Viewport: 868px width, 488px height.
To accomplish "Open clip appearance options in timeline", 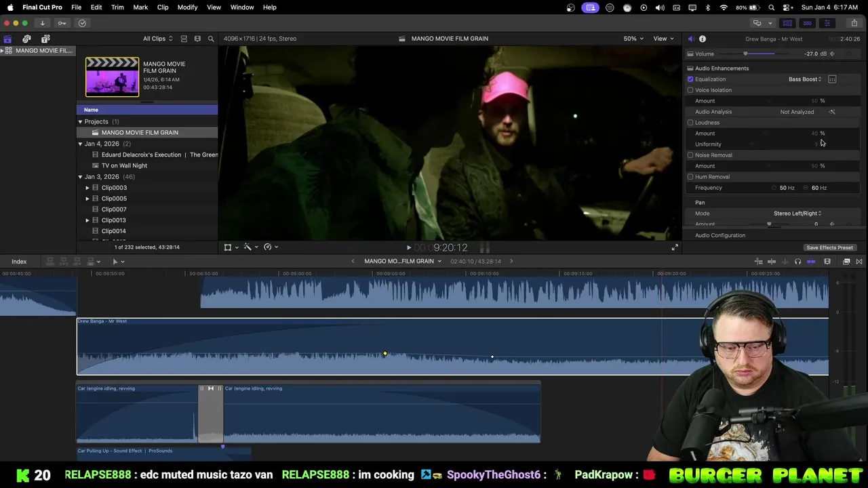I will coord(827,262).
